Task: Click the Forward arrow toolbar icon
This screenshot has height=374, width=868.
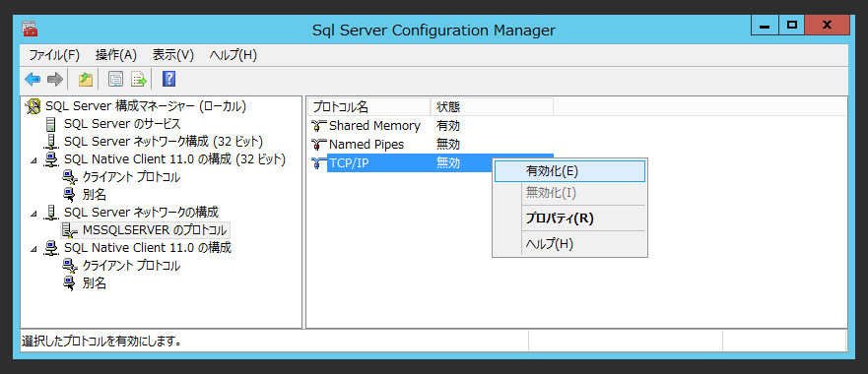Action: [55, 80]
